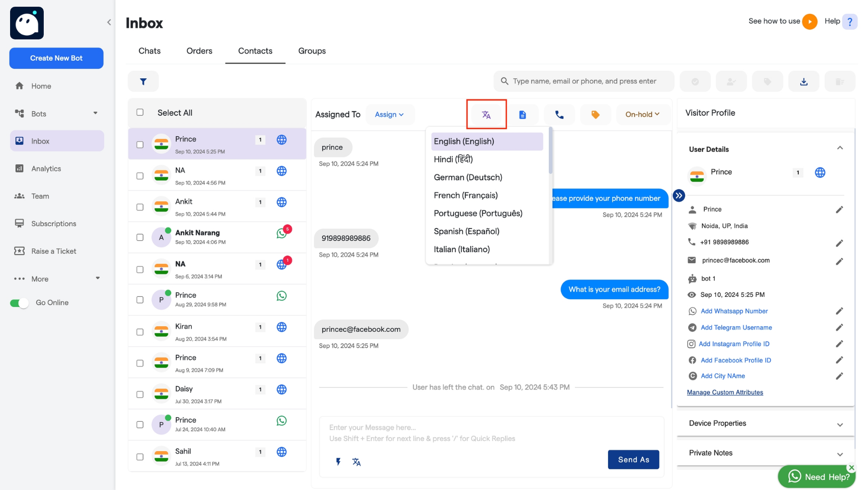Edit phone number +91 9898989886 pencil icon

[x=839, y=243]
